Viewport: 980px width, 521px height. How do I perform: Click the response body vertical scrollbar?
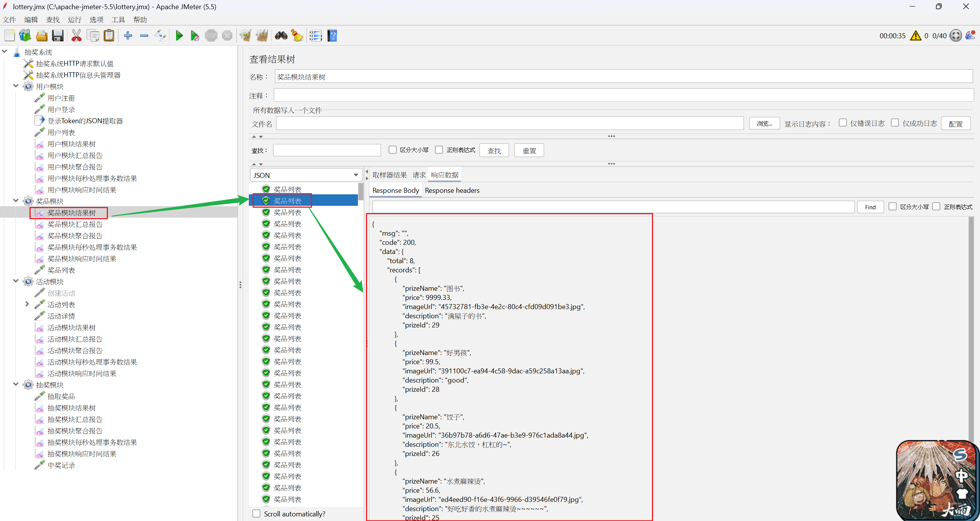pos(971,325)
